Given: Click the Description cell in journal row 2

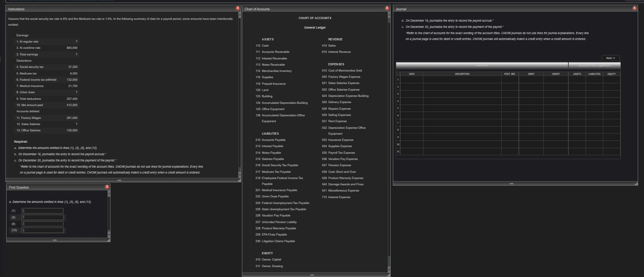Looking at the screenshot, I should (462, 87).
